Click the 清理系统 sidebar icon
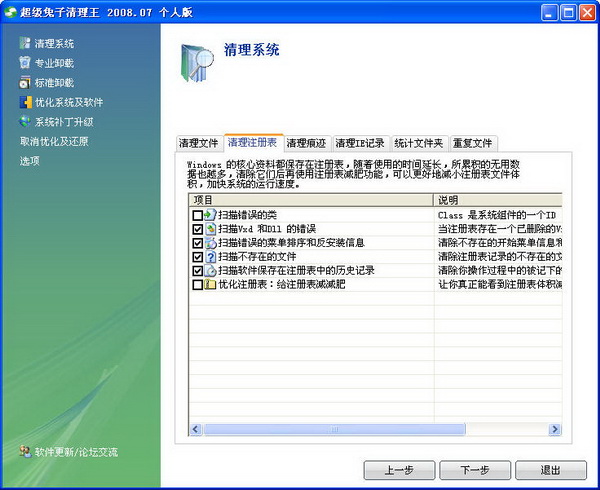This screenshot has height=490, width=600. [x=25, y=43]
